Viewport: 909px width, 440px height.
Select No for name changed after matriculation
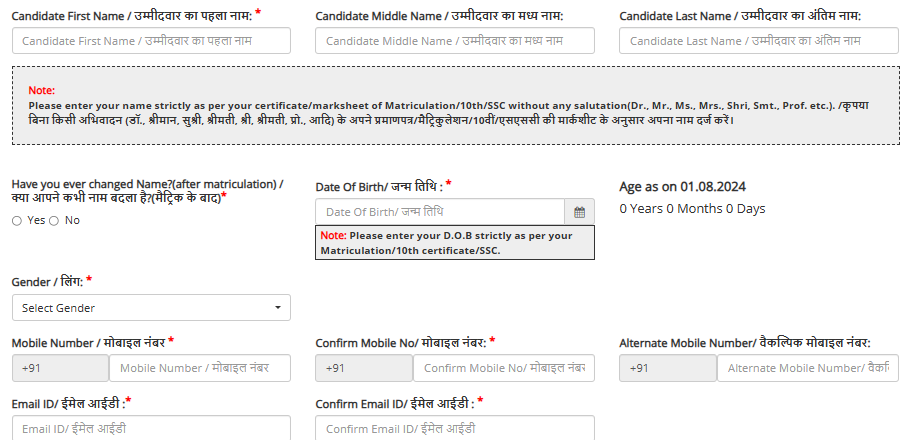[54, 221]
